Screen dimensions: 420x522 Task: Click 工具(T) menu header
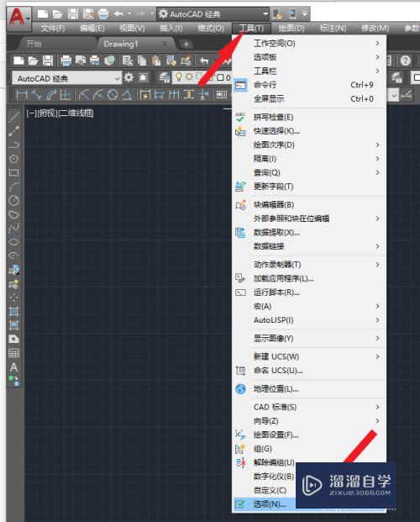coord(252,29)
